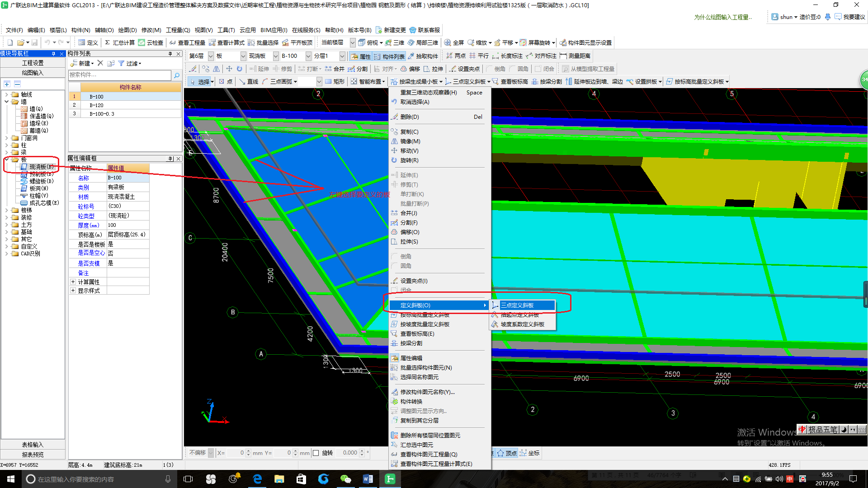Click 按梁分割 toolbar tool
This screenshot has width=868, height=488.
tap(547, 82)
